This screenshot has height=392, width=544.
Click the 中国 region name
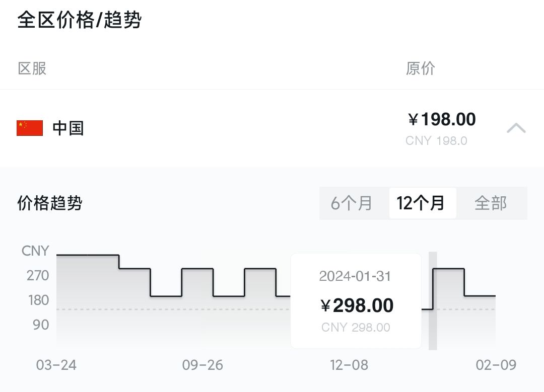(x=68, y=128)
